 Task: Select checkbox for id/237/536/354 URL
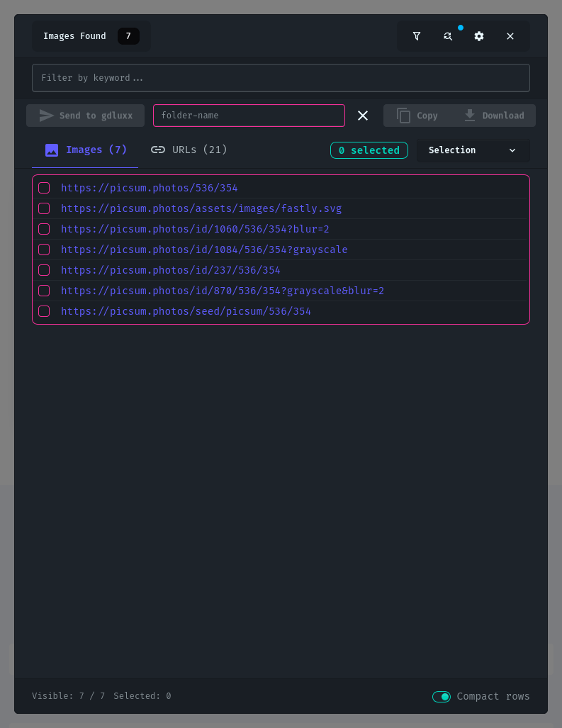44,270
